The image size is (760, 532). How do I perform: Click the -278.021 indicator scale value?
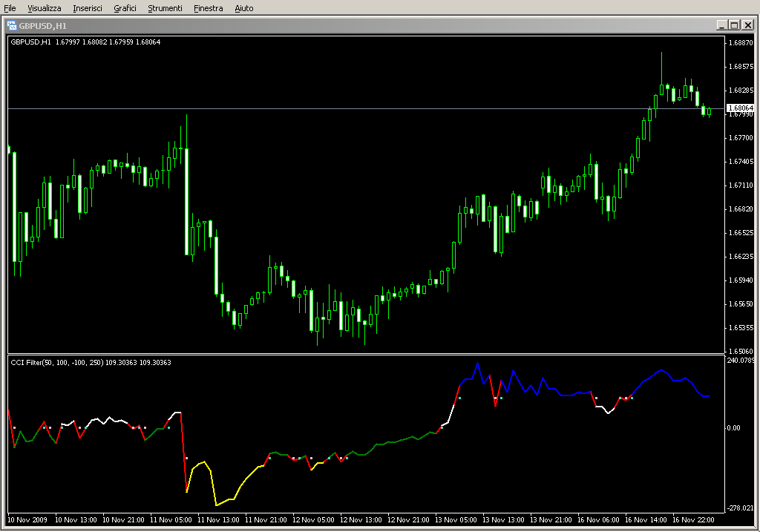click(740, 508)
